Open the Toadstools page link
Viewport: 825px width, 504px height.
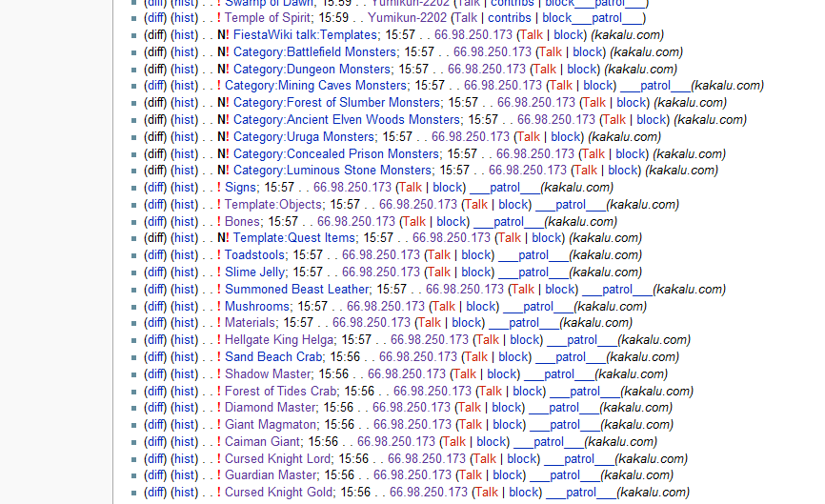[254, 255]
